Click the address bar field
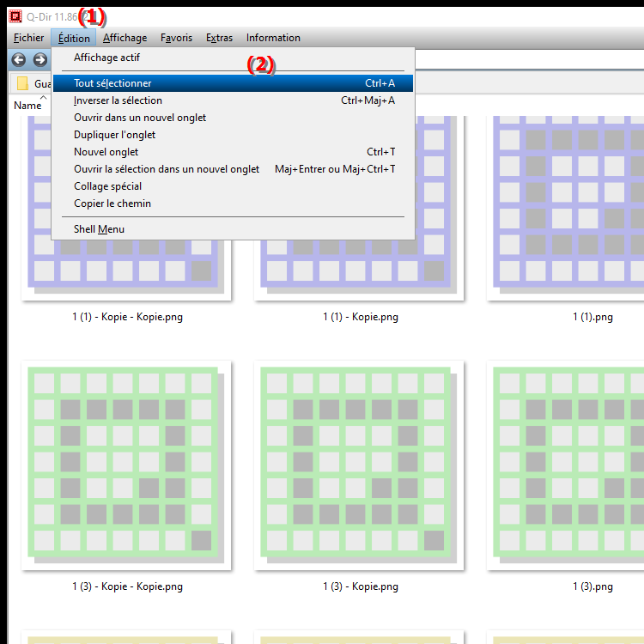Viewport: 644px width, 644px height. click(529, 60)
